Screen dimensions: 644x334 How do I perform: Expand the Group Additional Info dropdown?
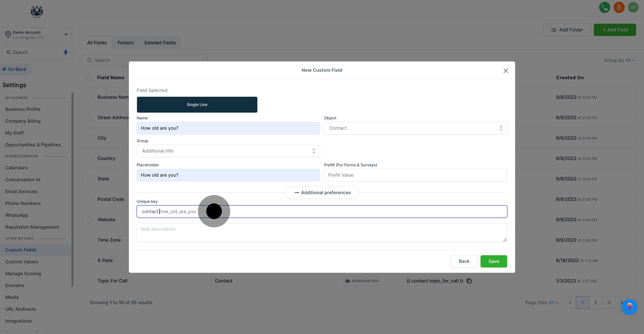click(x=228, y=151)
